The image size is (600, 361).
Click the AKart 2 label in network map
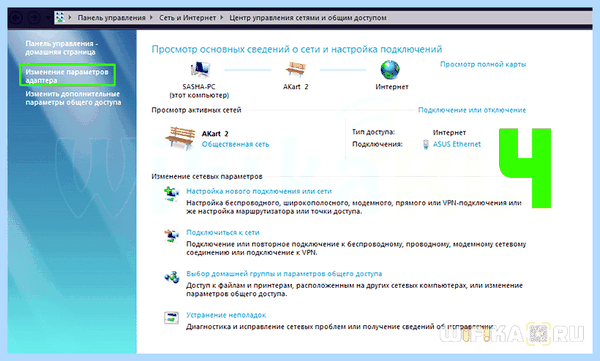coord(295,87)
